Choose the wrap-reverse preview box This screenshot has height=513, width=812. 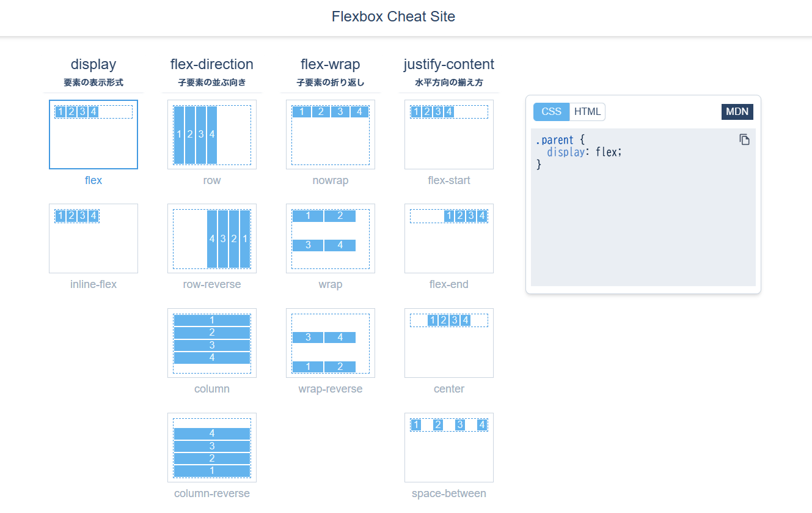[331, 343]
